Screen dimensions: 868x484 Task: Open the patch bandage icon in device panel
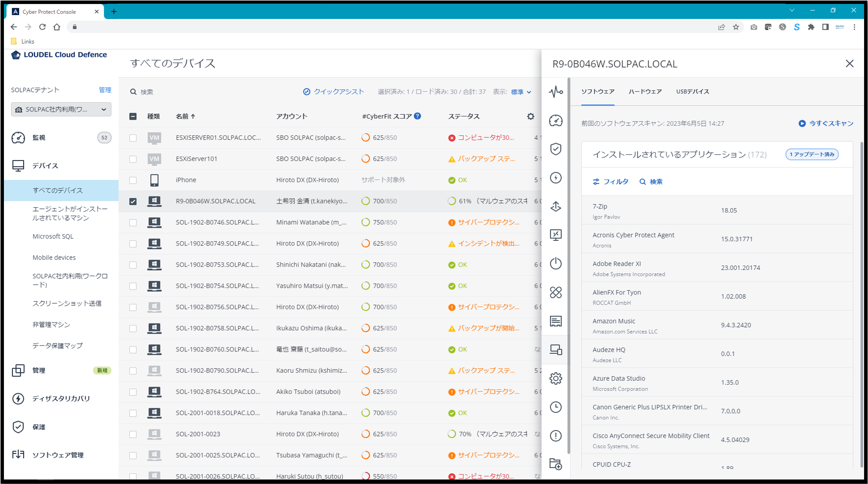pos(556,292)
